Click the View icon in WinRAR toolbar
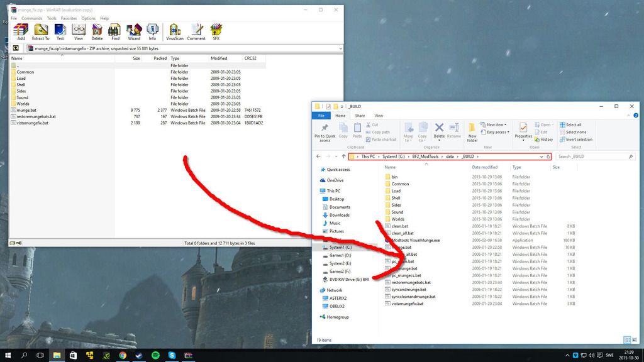 click(79, 31)
